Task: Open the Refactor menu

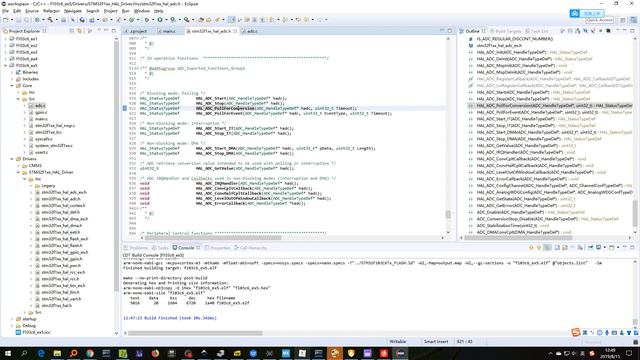Action: point(51,11)
